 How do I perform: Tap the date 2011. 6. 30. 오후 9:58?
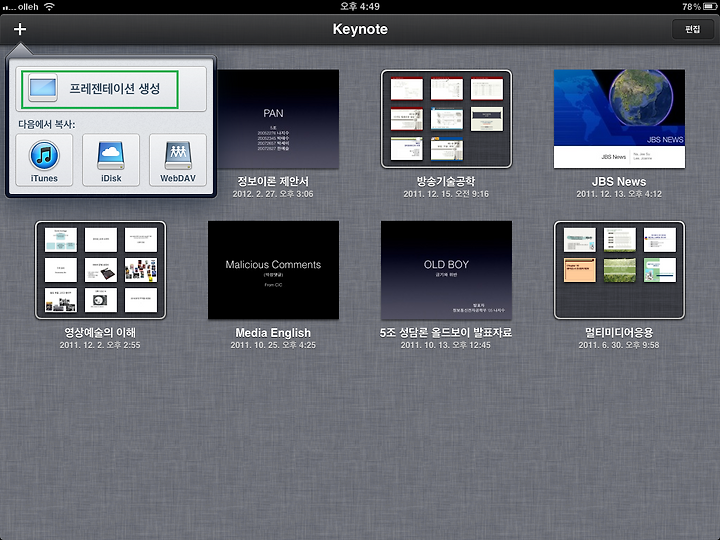point(619,345)
